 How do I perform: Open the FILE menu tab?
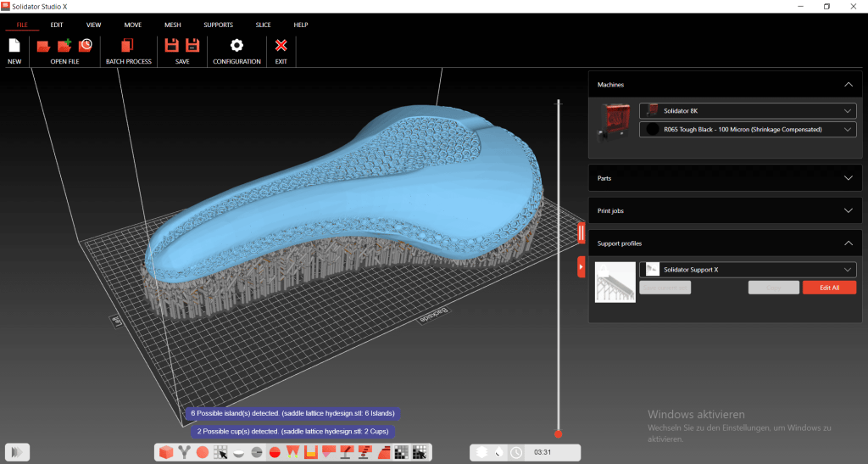pyautogui.click(x=22, y=25)
